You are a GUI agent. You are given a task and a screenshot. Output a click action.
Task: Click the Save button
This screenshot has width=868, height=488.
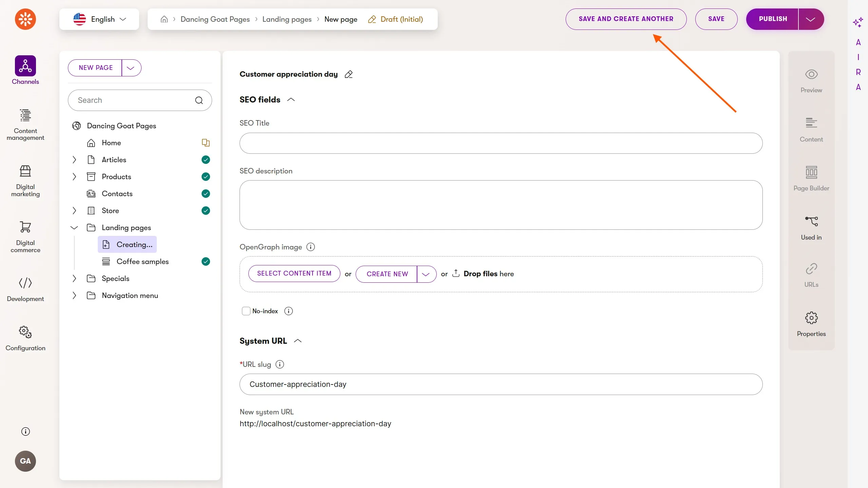[716, 19]
